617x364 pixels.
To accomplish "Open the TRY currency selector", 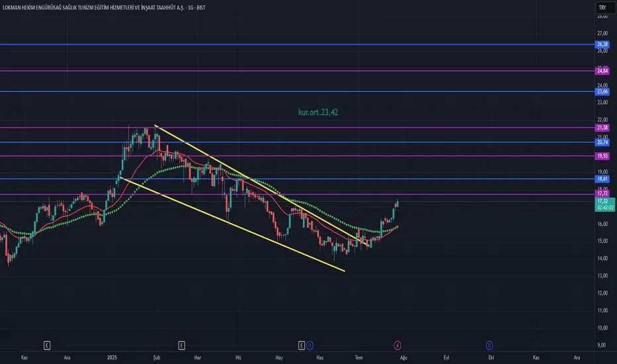I will click(605, 7).
